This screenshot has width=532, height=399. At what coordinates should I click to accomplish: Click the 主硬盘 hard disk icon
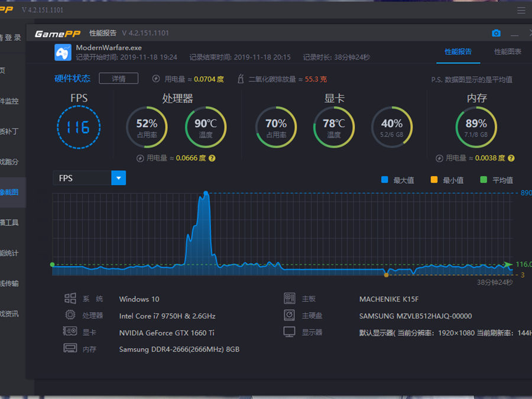click(290, 315)
